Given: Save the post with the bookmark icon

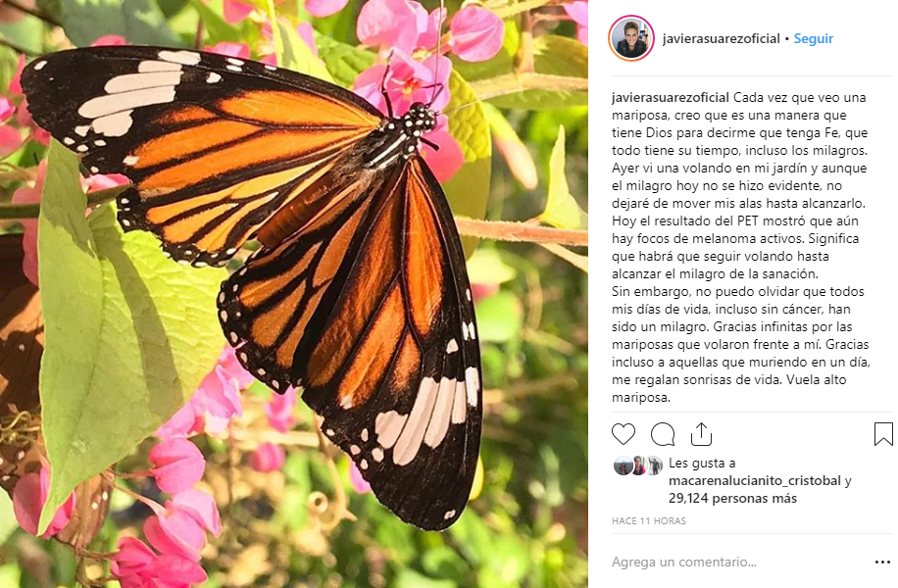Looking at the screenshot, I should click(883, 434).
